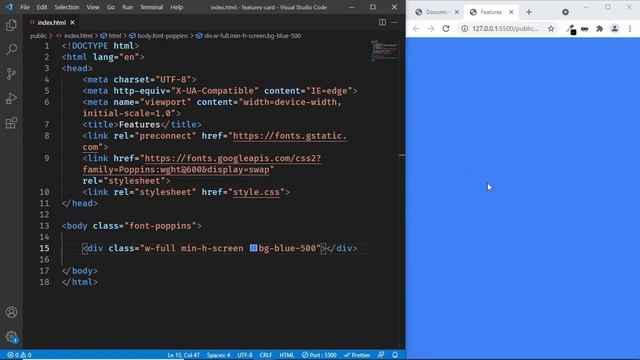Open the View menu
The height and width of the screenshot is (360, 640).
[x=93, y=7]
